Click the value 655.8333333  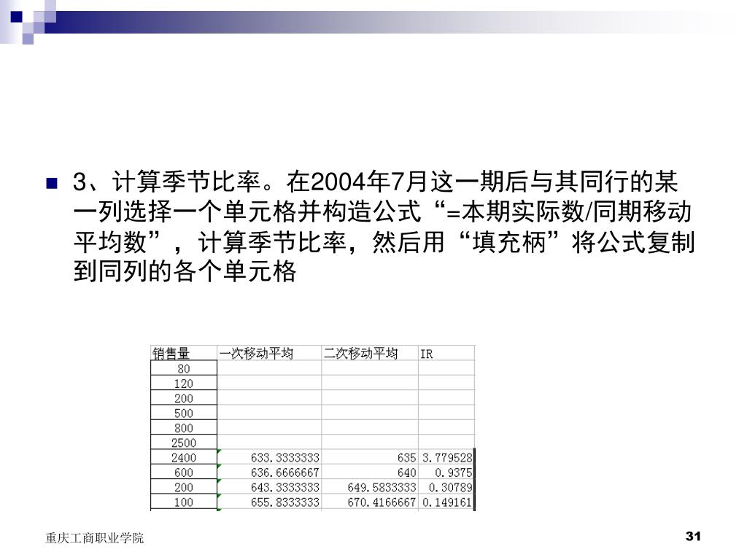[285, 502]
